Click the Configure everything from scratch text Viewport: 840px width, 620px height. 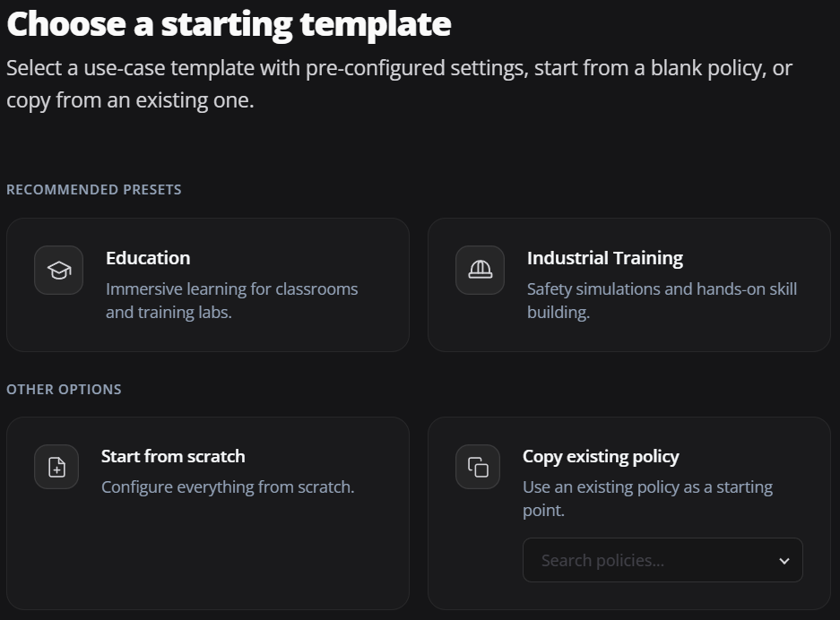[x=228, y=487]
